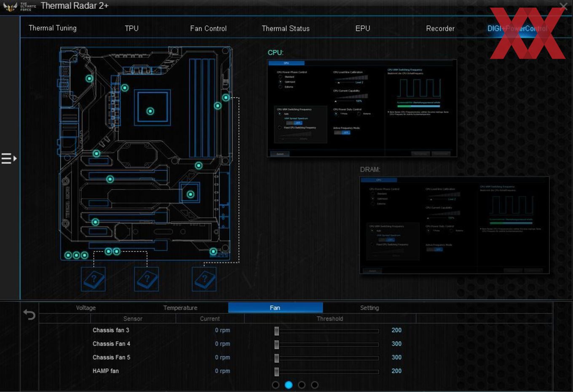This screenshot has height=392, width=573.
Task: Click the sensor node at dashed line's top end
Action: 226,98
